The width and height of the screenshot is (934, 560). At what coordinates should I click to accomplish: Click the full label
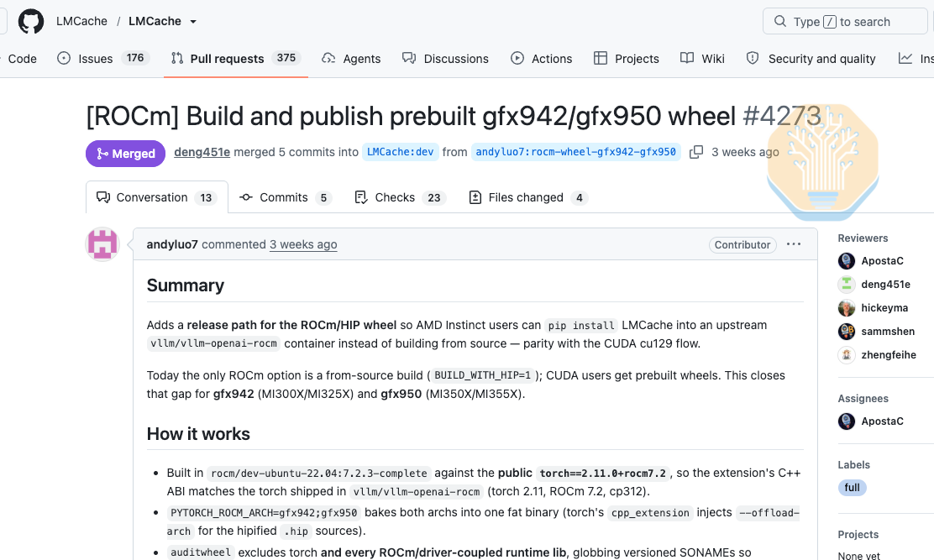[x=853, y=488]
